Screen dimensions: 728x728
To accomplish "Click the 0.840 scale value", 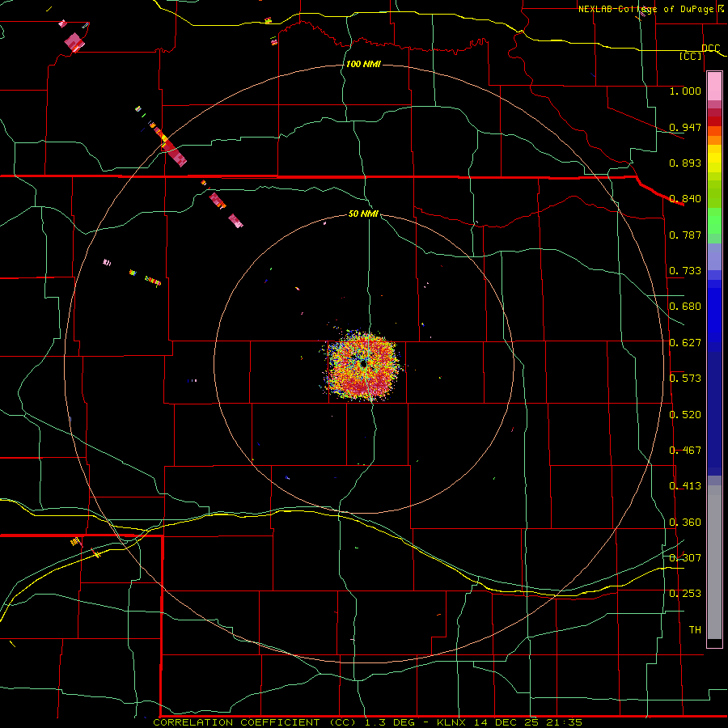I will pyautogui.click(x=685, y=199).
